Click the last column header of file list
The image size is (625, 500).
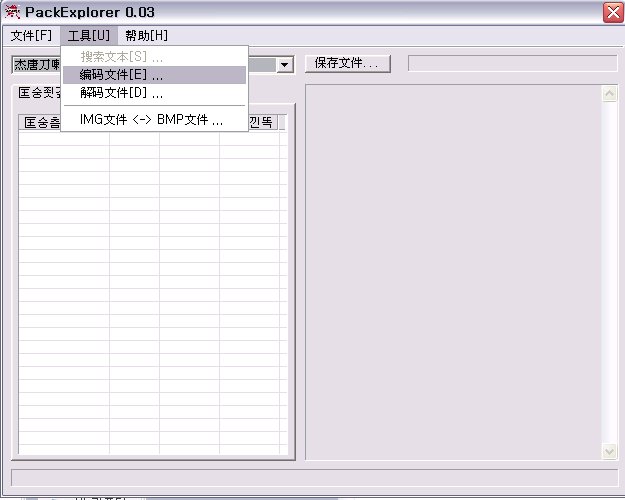coord(262,122)
